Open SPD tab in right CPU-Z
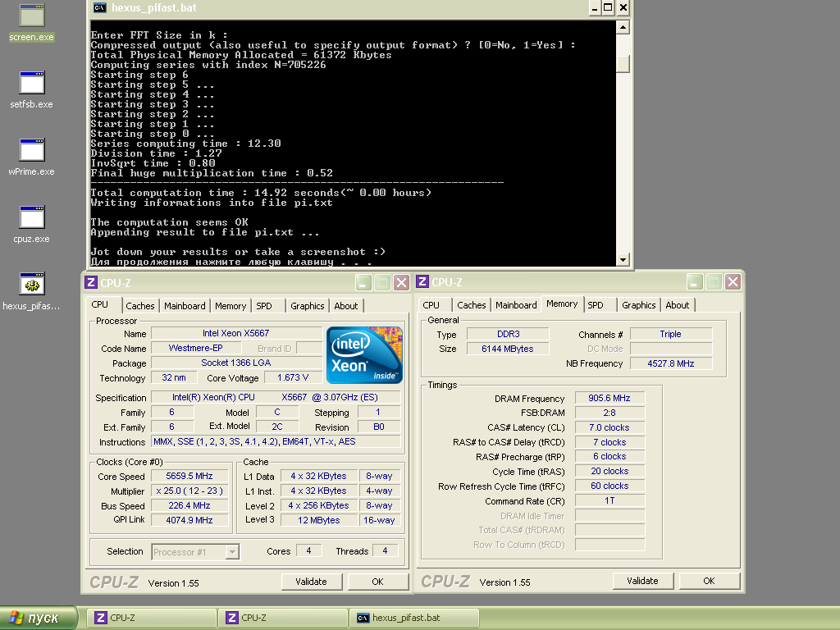The image size is (840, 630). click(x=596, y=305)
